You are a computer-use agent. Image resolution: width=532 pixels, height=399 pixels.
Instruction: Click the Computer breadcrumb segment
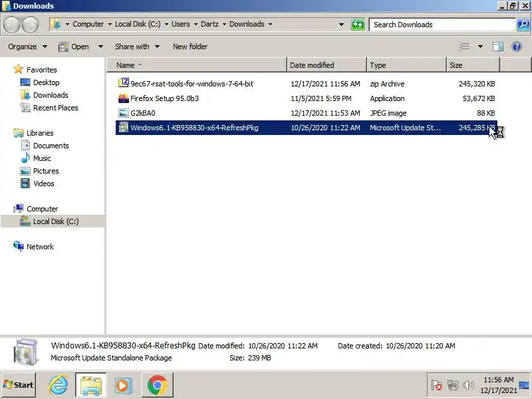tap(88, 24)
